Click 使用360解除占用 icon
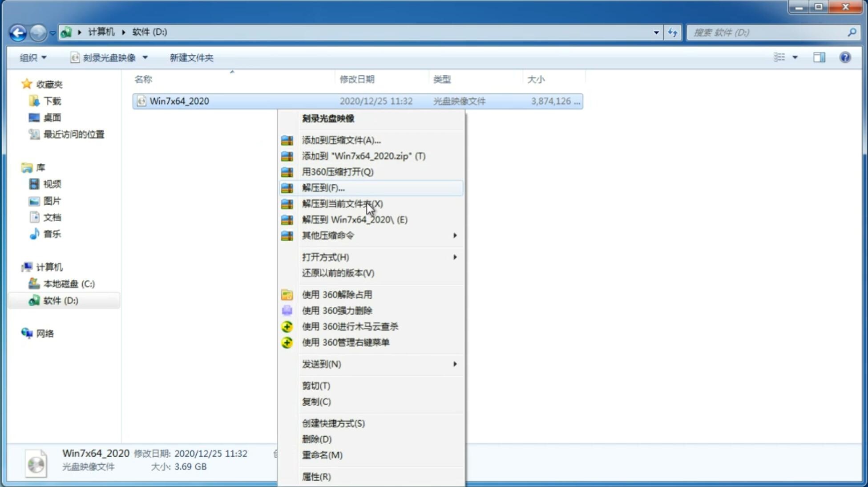This screenshot has height=487, width=868. click(286, 294)
